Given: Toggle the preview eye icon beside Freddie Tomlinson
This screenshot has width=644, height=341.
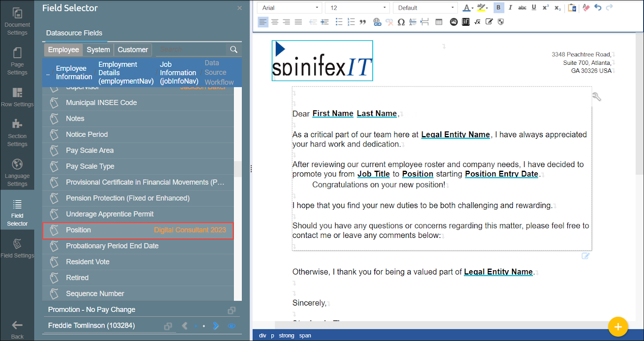Looking at the screenshot, I should pyautogui.click(x=231, y=326).
